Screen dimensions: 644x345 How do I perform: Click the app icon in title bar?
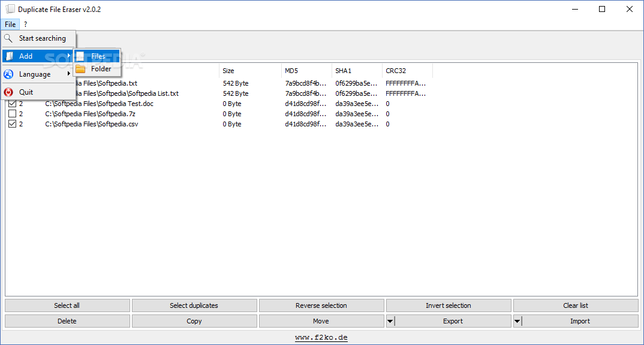[10, 9]
